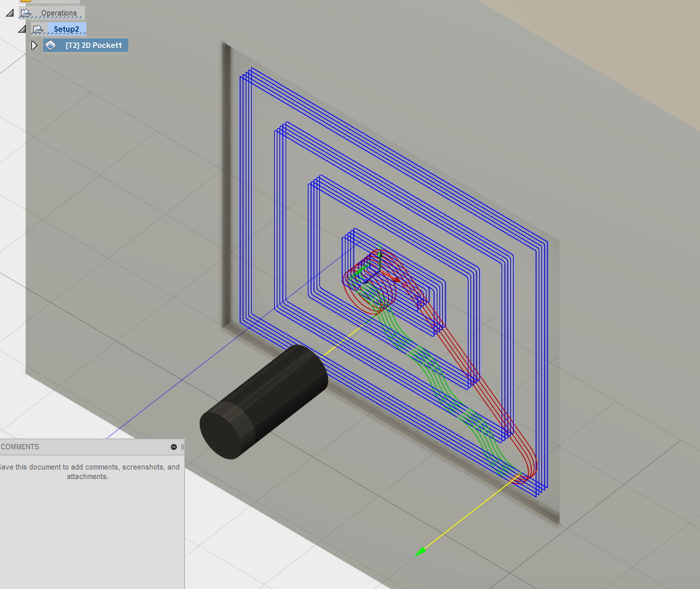Select the Setup2 tree item
The width and height of the screenshot is (700, 589).
pos(66,29)
